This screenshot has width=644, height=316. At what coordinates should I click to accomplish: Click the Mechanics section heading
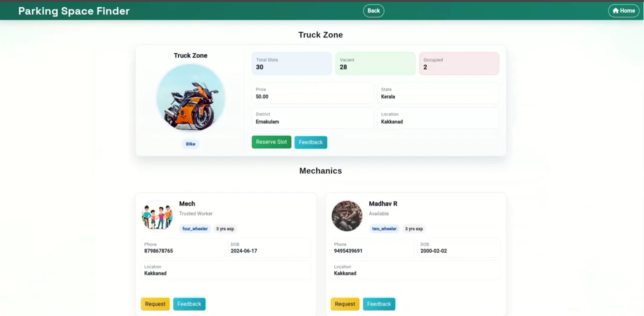click(320, 171)
